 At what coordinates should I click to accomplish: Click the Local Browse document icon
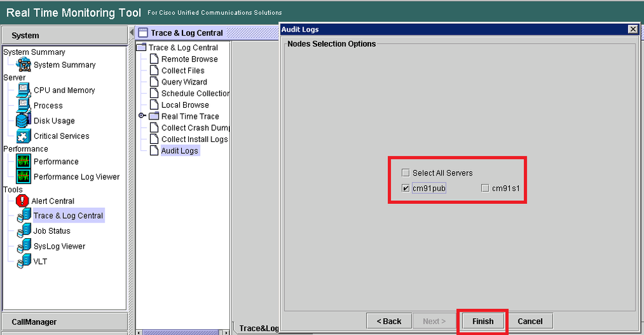[154, 105]
